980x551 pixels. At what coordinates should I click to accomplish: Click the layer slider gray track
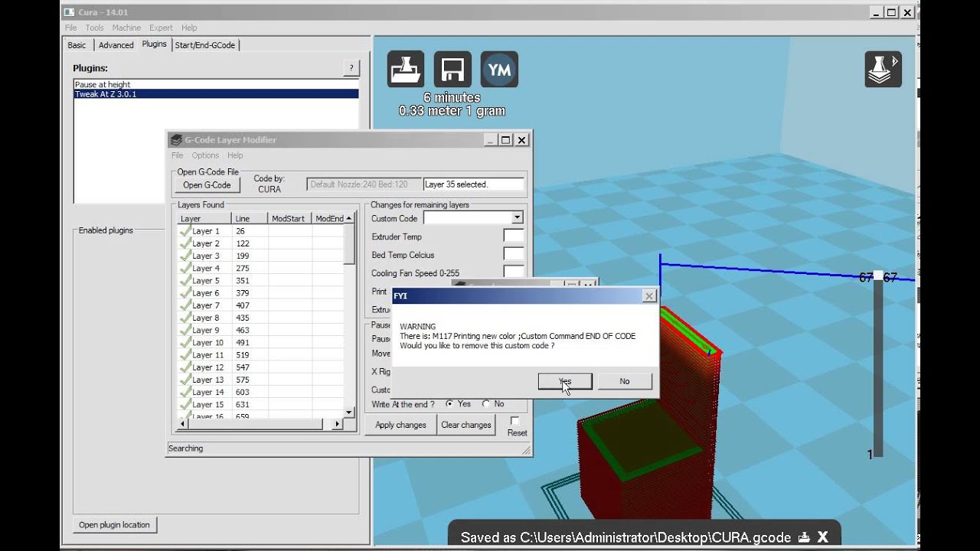pos(878,369)
